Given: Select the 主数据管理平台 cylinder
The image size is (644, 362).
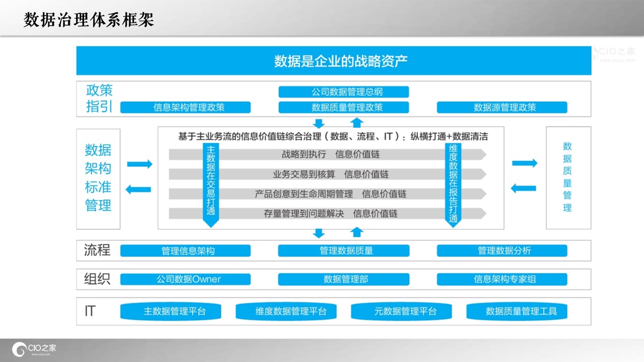Looking at the screenshot, I should click(x=171, y=311).
